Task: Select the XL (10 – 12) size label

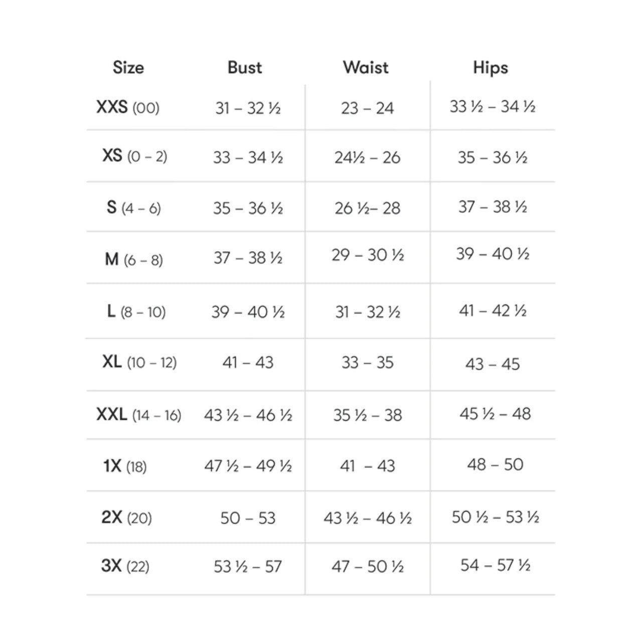Action: click(139, 362)
